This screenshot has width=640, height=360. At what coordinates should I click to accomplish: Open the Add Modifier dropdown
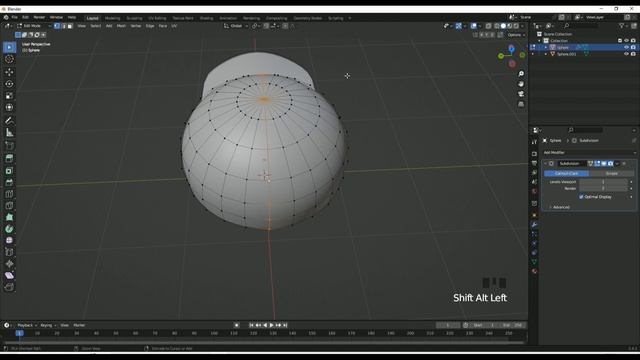point(589,152)
